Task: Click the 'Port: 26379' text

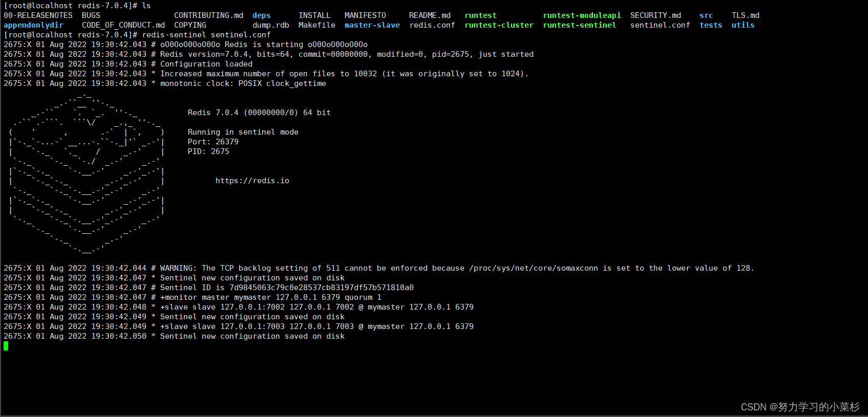Action: point(213,142)
